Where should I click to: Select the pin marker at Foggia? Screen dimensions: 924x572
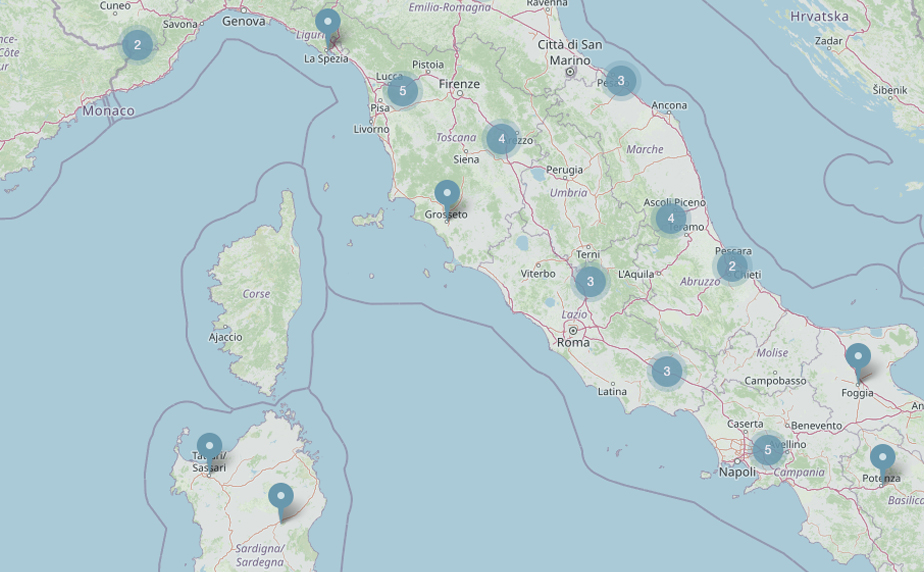[x=858, y=358]
